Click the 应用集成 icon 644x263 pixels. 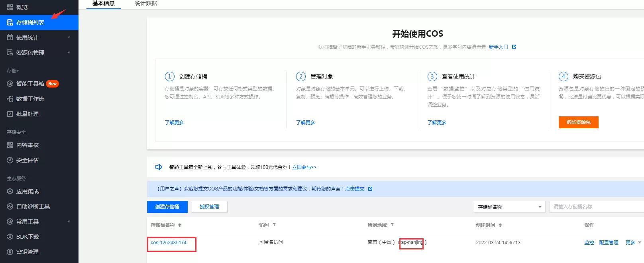pyautogui.click(x=10, y=191)
